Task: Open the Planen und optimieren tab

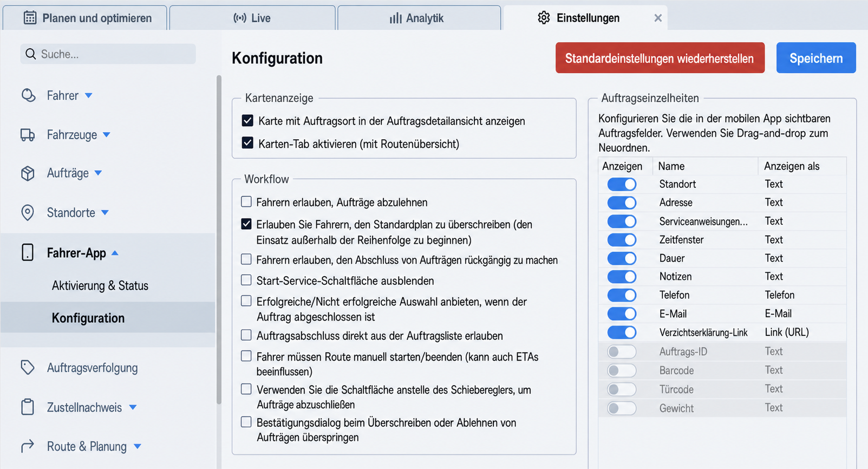Action: [x=85, y=18]
